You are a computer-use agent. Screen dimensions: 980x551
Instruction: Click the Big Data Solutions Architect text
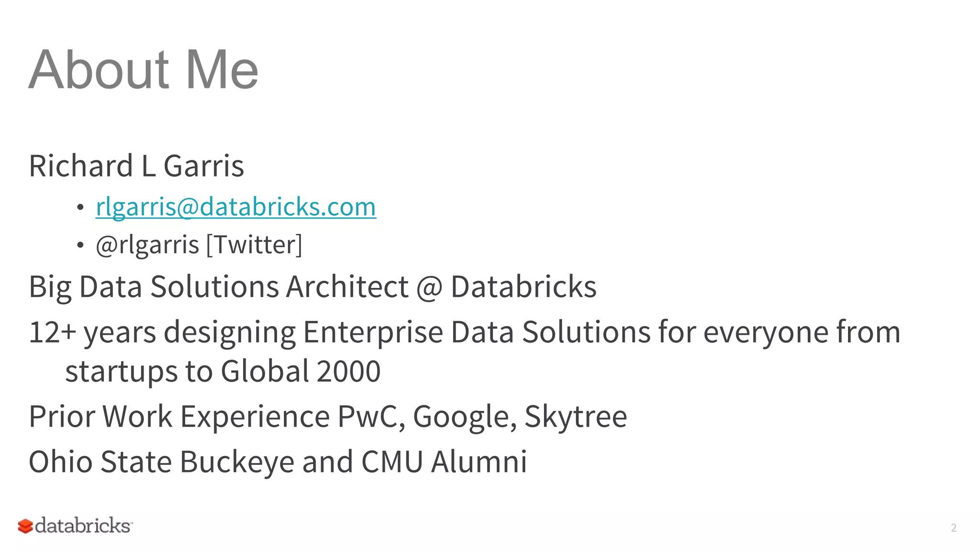(218, 287)
